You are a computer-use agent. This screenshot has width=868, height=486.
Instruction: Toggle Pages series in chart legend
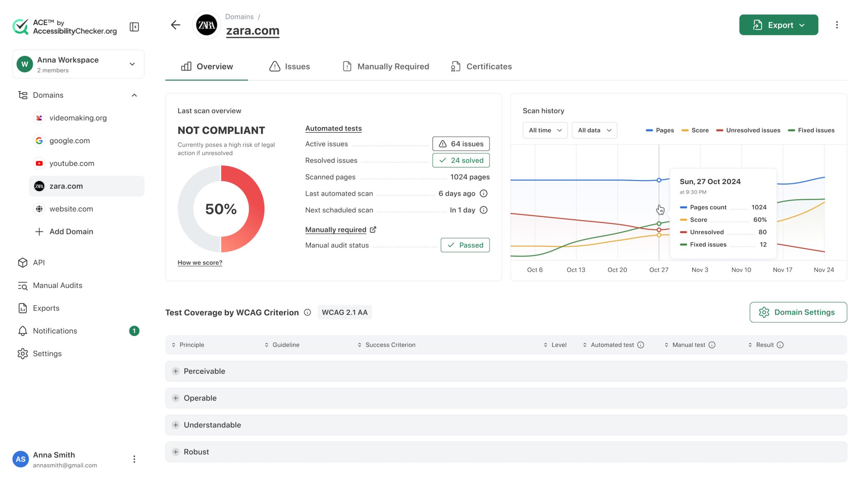[659, 130]
